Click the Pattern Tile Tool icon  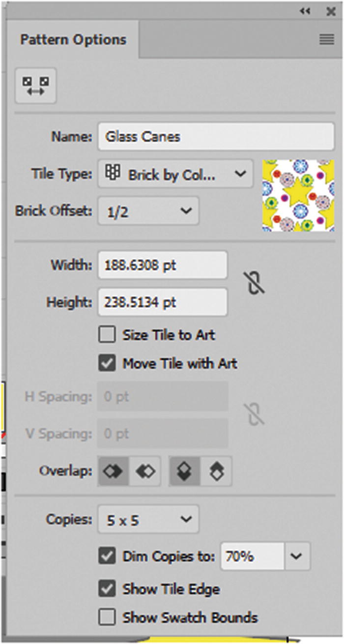[x=35, y=86]
